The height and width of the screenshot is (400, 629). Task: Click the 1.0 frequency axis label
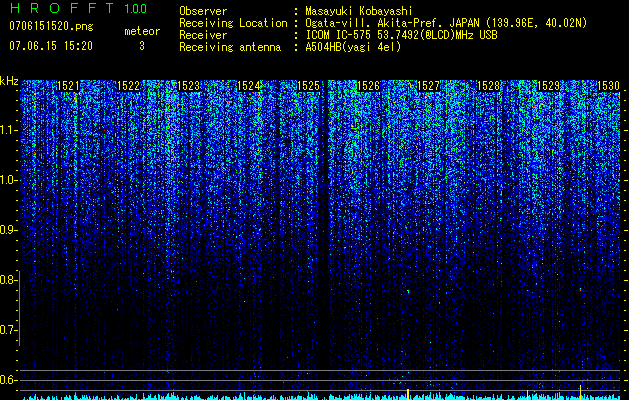(7, 180)
